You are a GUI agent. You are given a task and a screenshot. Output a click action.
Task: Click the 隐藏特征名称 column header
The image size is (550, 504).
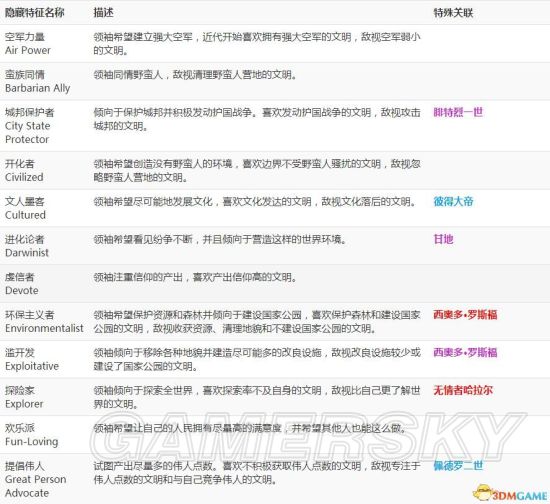pyautogui.click(x=34, y=13)
